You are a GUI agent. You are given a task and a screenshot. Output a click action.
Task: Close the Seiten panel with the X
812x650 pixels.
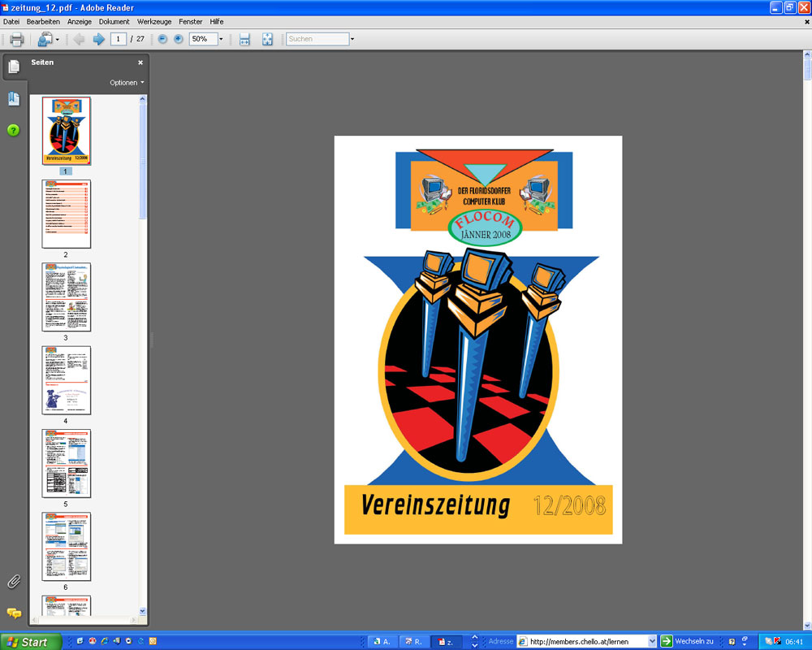click(x=140, y=63)
